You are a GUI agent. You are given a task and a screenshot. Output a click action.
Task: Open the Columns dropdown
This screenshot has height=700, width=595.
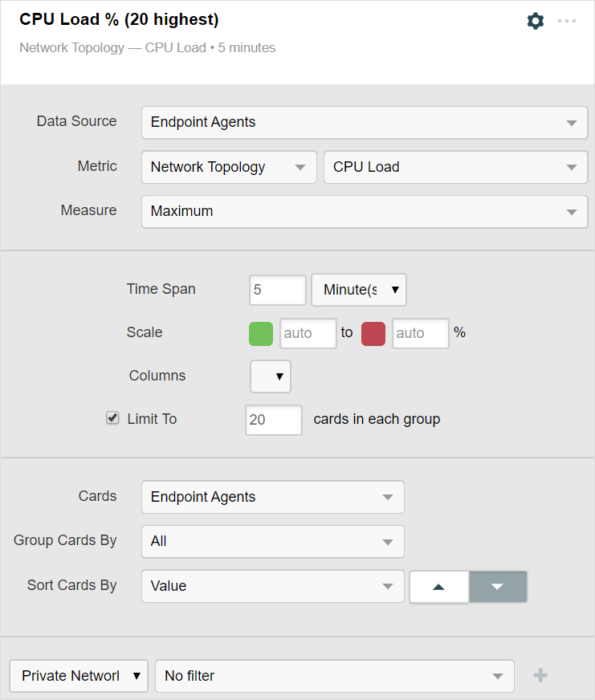[271, 376]
